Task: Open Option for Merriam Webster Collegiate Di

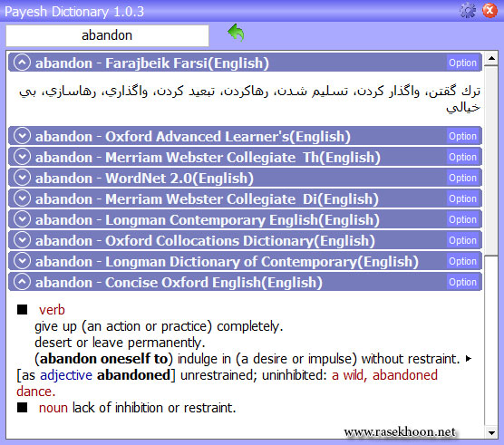Action: point(462,198)
